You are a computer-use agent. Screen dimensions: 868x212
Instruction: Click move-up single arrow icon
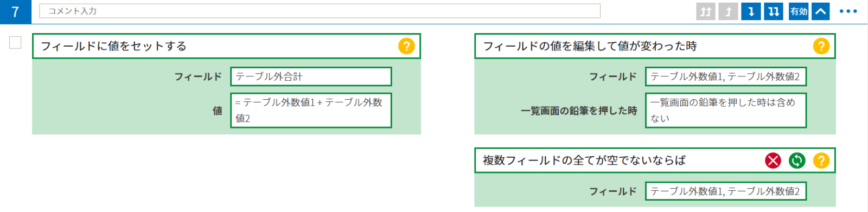coord(729,11)
